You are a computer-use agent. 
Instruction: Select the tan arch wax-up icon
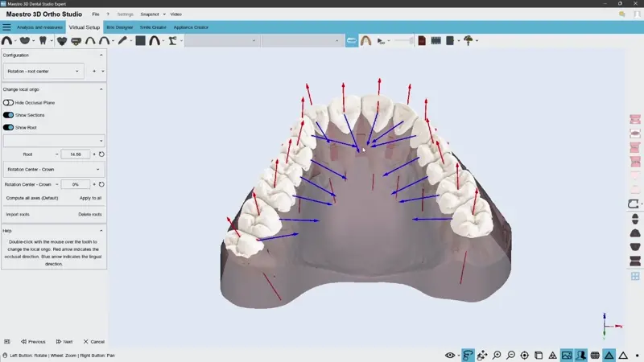tap(366, 41)
